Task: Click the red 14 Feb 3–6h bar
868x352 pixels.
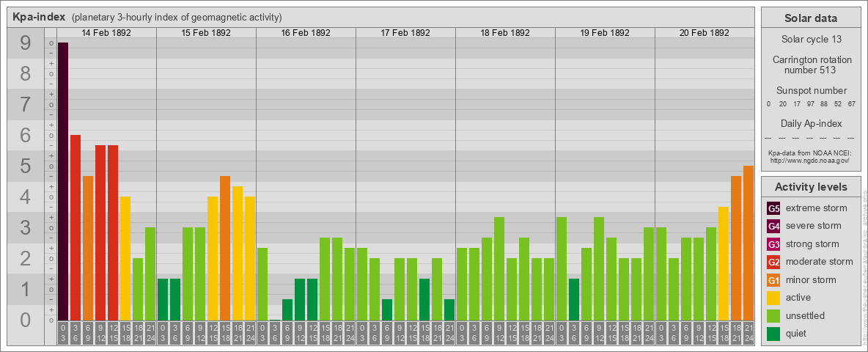Action: [x=76, y=227]
